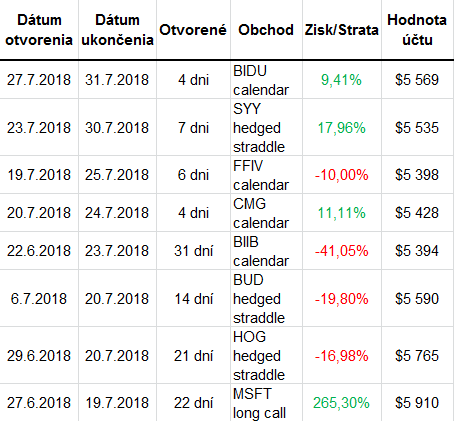Select the Dátum ukončenia column header
This screenshot has height=421, width=454.
[x=117, y=30]
